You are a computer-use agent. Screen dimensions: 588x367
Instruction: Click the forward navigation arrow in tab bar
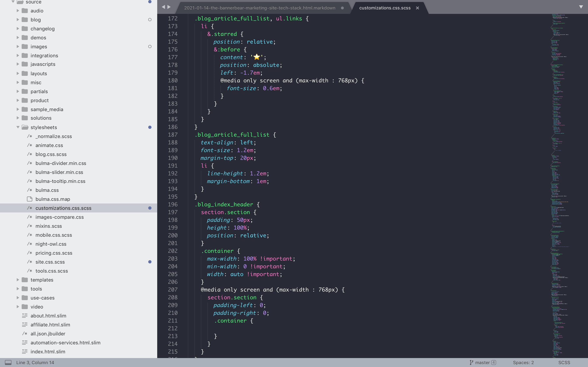click(x=169, y=7)
